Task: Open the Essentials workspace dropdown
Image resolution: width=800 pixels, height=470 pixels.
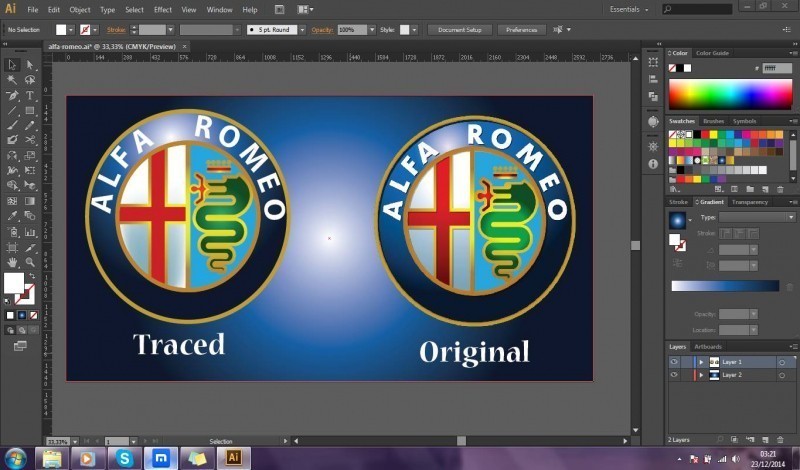Action: point(630,9)
